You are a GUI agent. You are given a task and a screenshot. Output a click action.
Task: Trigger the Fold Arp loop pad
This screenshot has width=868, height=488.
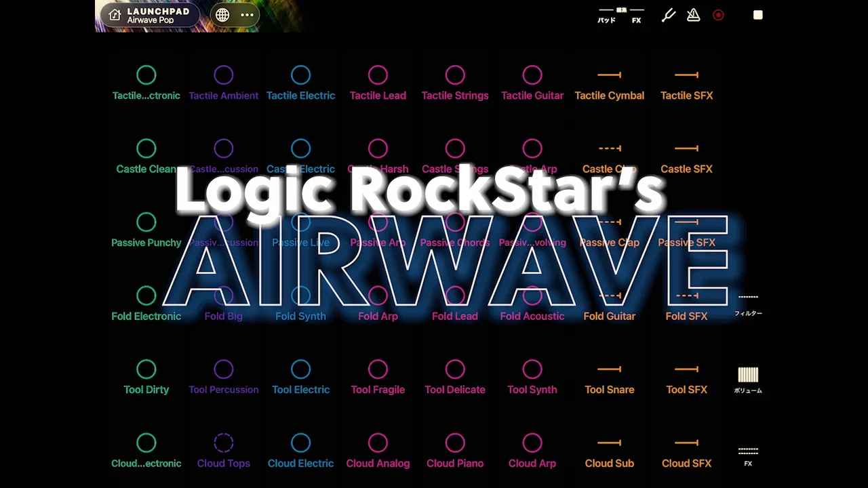point(378,304)
